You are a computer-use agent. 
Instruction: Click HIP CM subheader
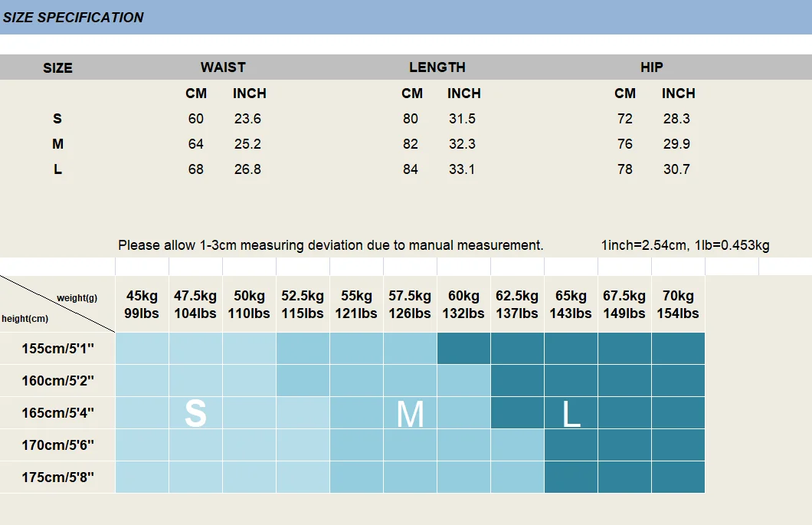tap(625, 94)
